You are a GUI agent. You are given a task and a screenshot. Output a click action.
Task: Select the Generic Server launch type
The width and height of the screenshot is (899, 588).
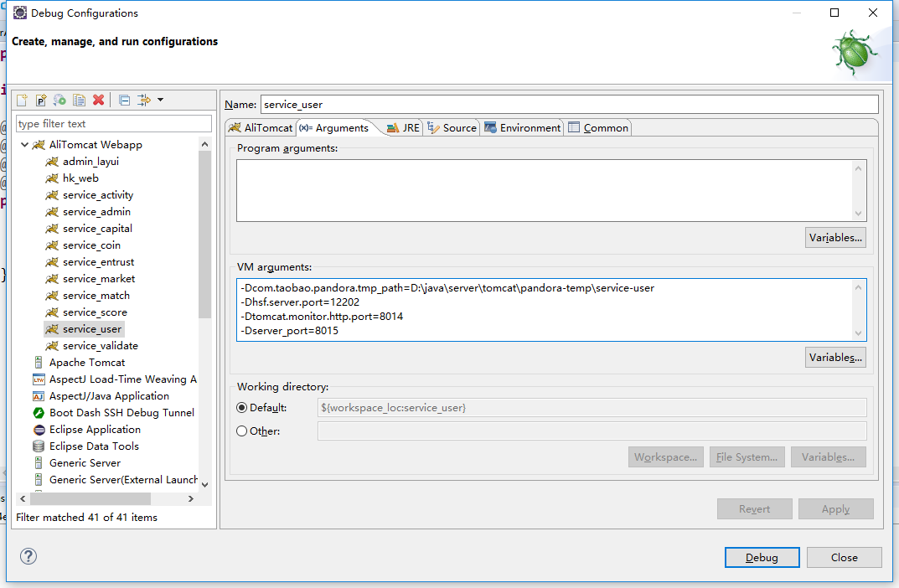(x=85, y=462)
